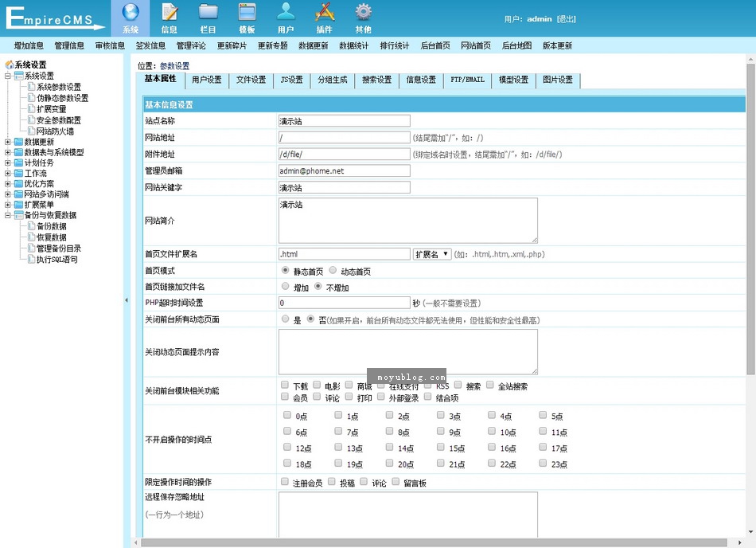Switch to the 文件设置 tab
Screen dimensions: 756x548
click(251, 80)
